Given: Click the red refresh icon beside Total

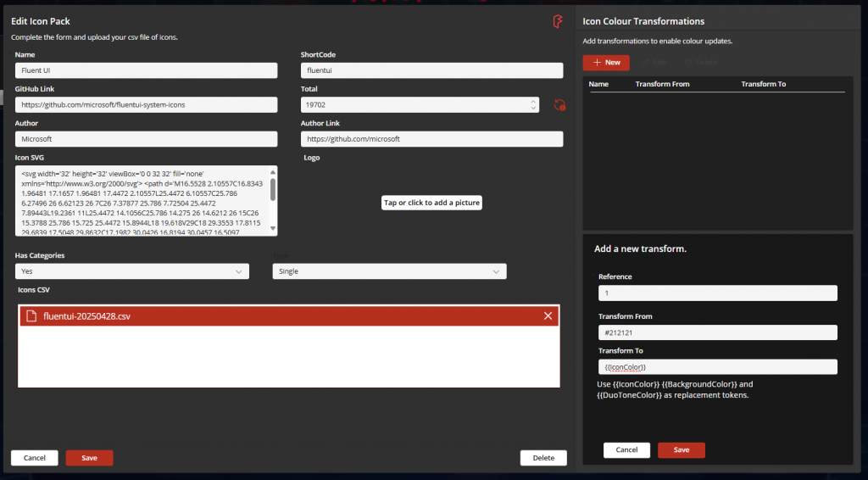Looking at the screenshot, I should 559,105.
